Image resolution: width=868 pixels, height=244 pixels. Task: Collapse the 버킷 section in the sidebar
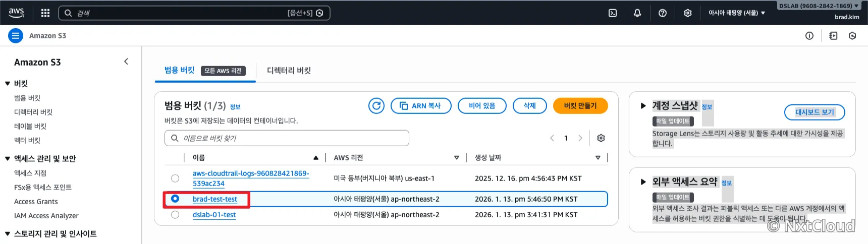[8, 84]
